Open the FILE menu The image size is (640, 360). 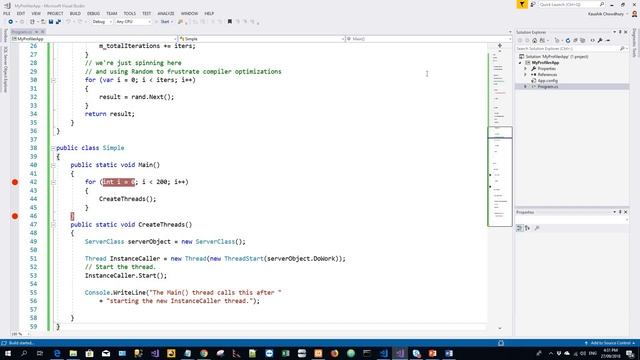(7, 13)
